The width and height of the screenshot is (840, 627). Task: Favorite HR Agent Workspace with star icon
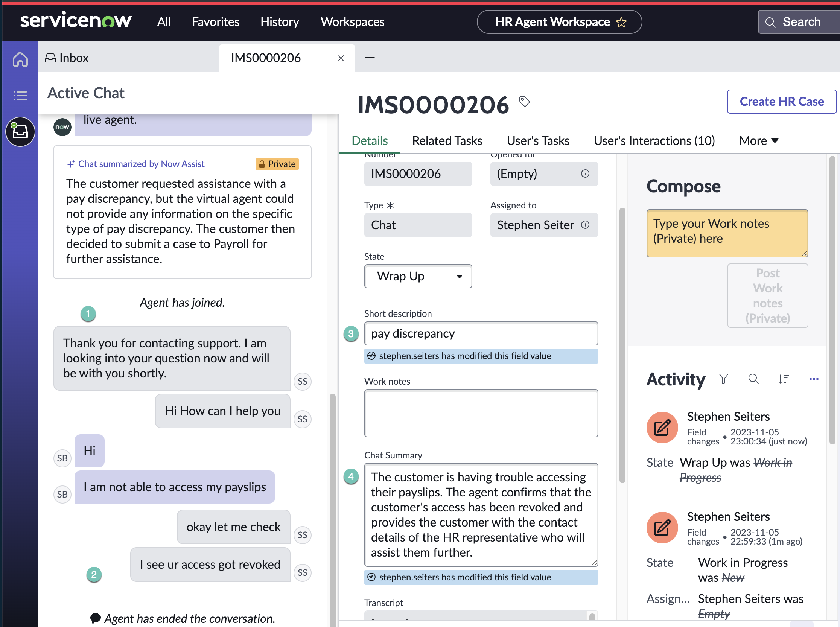pos(621,22)
